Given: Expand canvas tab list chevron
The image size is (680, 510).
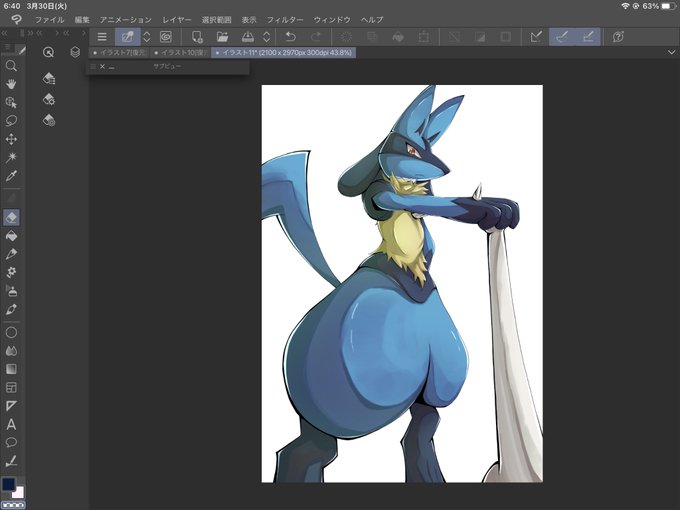Looking at the screenshot, I should click(671, 52).
